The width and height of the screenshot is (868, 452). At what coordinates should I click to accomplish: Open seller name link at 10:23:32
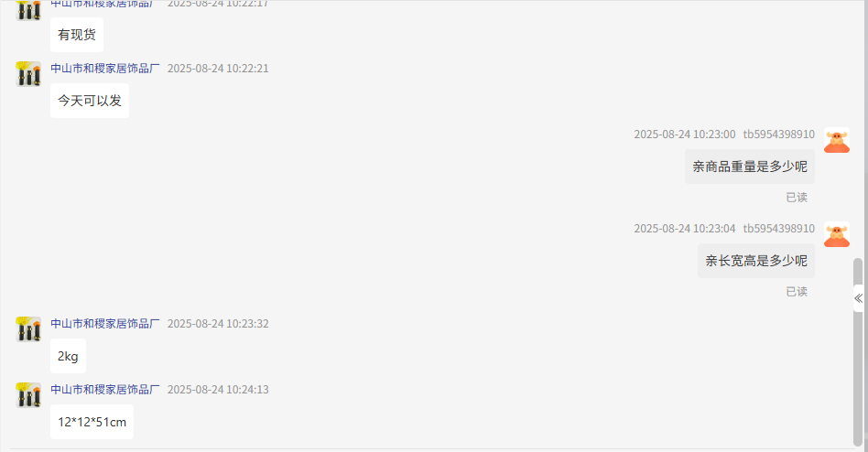[x=105, y=323]
